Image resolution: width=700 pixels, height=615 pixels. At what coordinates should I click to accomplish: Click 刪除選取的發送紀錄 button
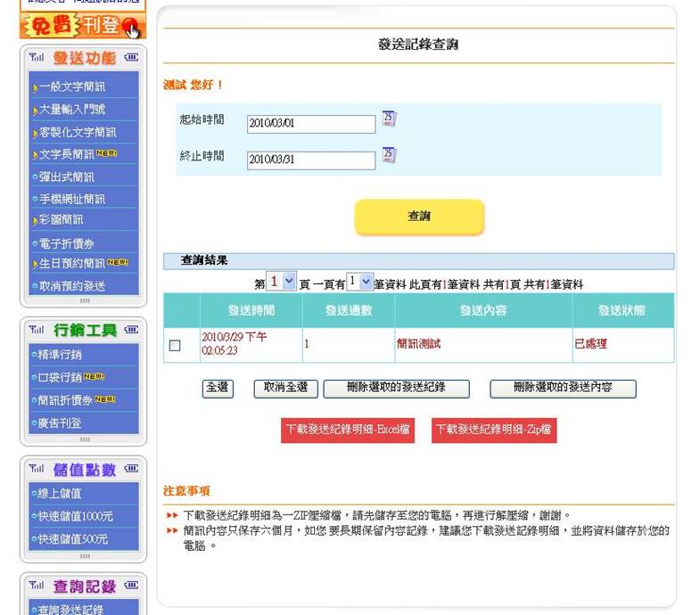pos(396,388)
